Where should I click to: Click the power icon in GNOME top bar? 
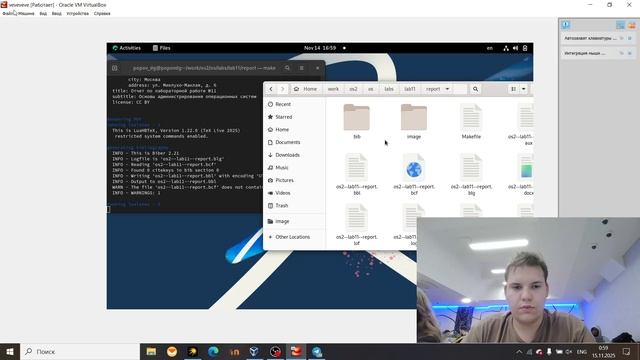click(x=525, y=48)
